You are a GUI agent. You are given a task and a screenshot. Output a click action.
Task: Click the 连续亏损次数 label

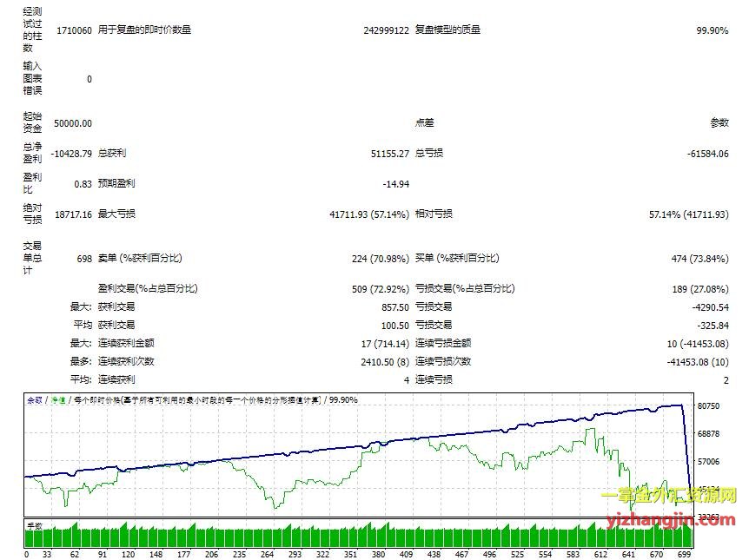pos(443,361)
